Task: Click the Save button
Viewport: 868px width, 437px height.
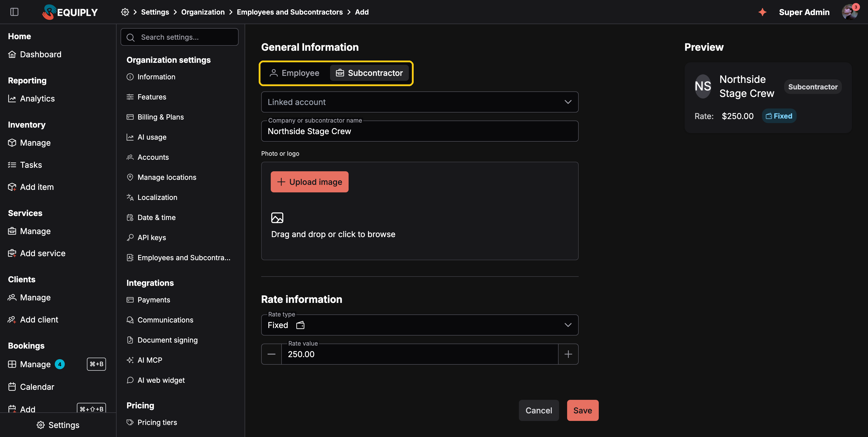Action: pyautogui.click(x=583, y=410)
